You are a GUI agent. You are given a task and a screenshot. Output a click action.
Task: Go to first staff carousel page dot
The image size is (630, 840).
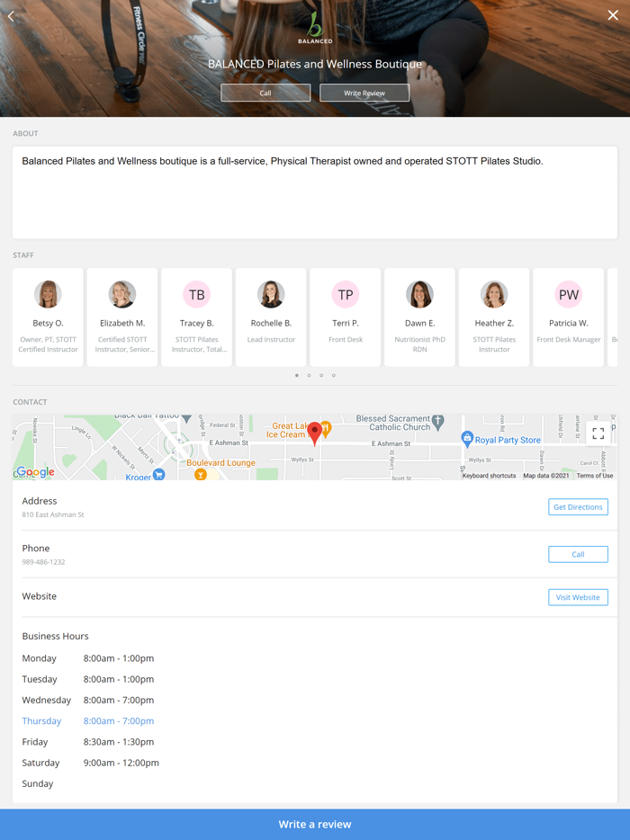(296, 376)
